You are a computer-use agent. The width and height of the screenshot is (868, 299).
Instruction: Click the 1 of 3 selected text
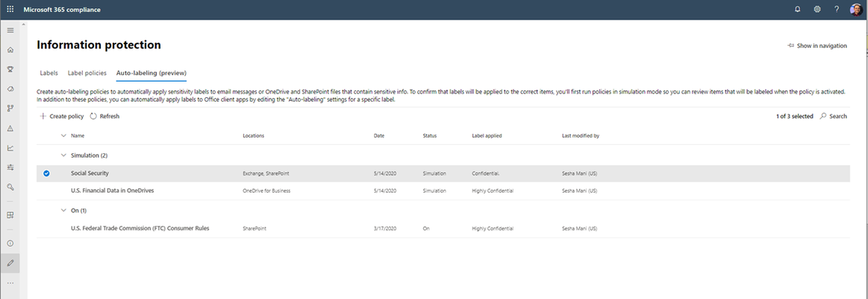[x=795, y=117]
